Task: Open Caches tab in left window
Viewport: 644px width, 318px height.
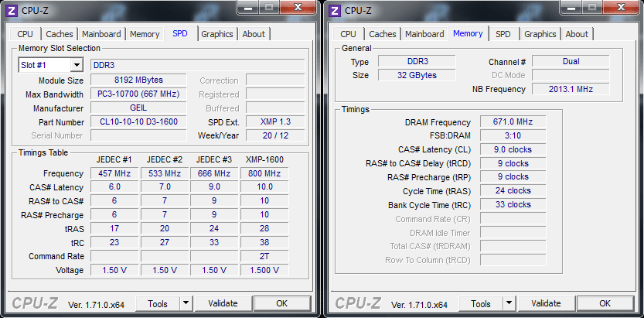Action: (60, 34)
